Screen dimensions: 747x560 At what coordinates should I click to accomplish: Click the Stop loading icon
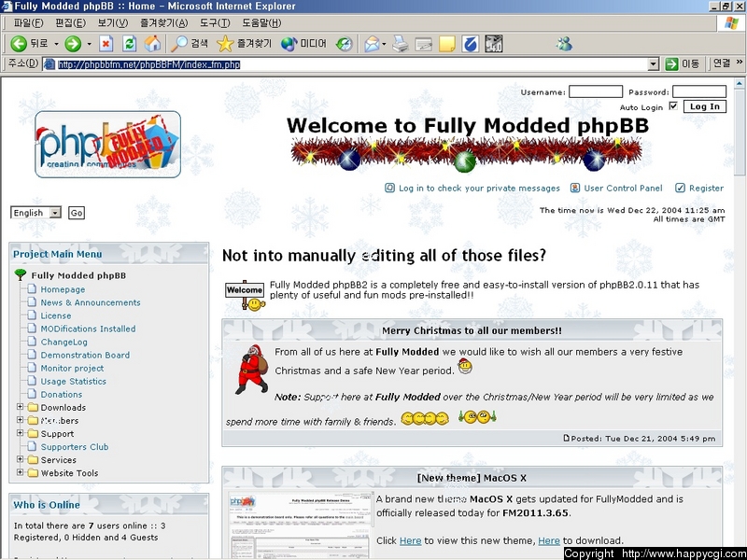pos(106,44)
